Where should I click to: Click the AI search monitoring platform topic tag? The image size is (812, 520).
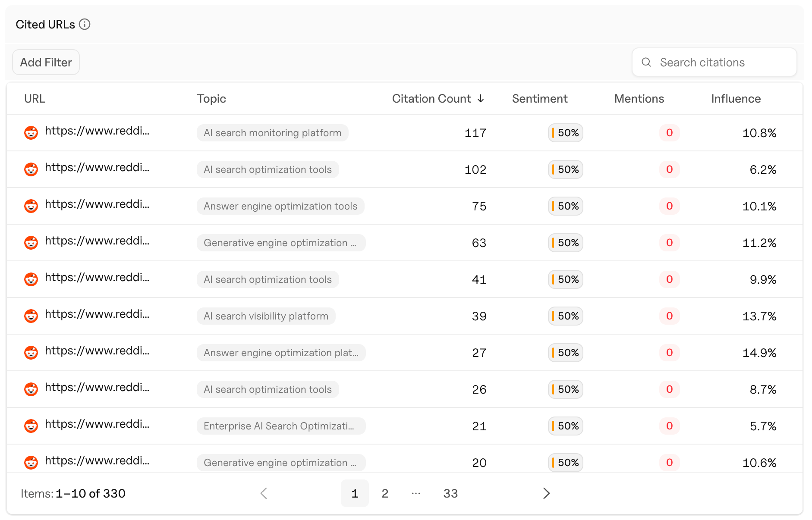[x=272, y=133]
